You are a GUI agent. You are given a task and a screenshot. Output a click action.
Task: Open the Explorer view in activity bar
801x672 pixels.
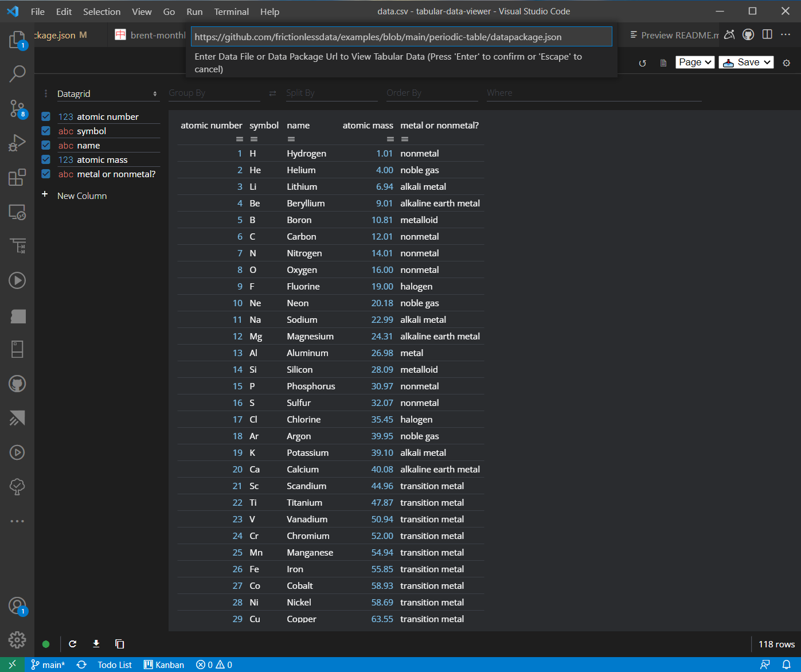[x=17, y=40]
